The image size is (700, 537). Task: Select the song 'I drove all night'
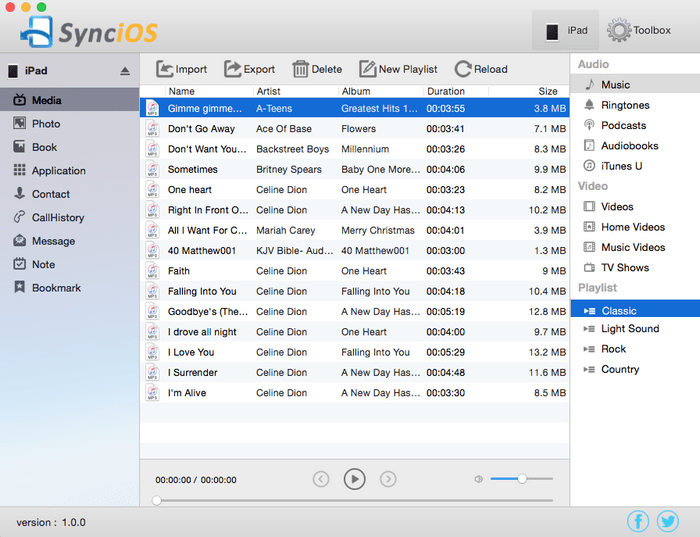354,332
